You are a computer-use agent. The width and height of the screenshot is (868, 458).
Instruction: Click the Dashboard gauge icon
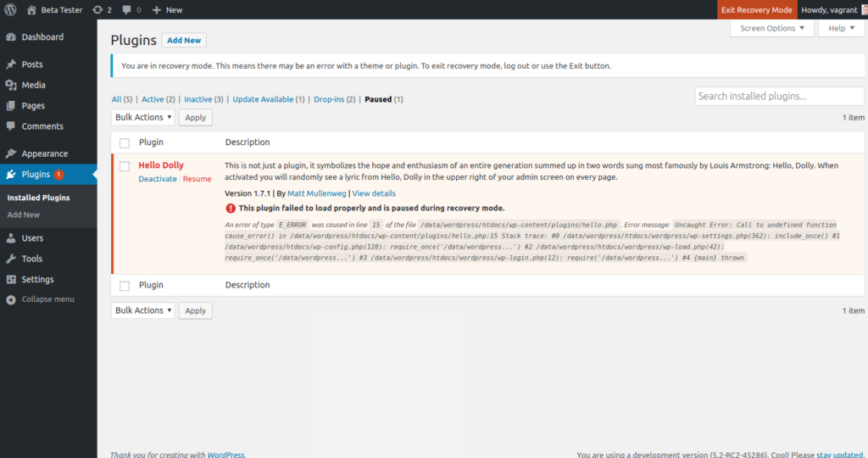[11, 37]
